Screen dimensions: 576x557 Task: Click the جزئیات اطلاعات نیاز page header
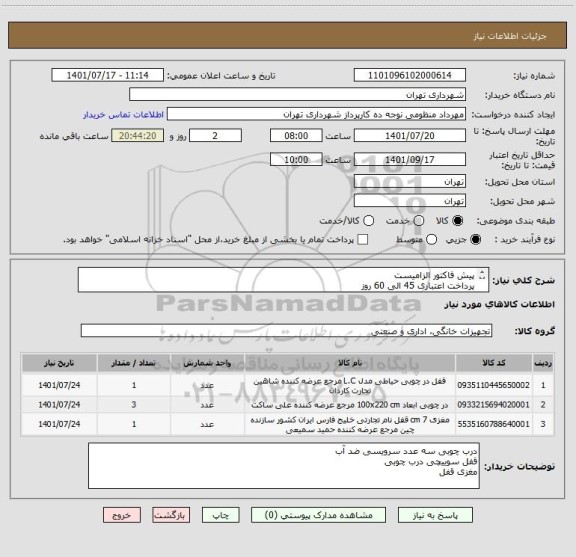click(x=510, y=36)
